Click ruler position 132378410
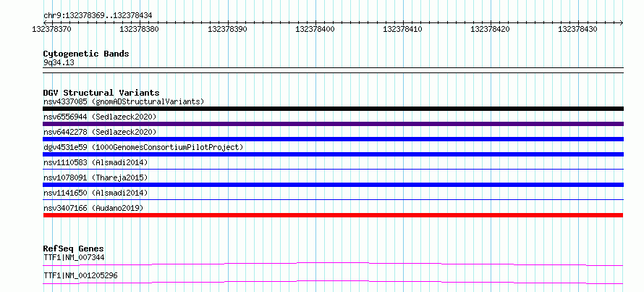The width and height of the screenshot is (644, 292). click(402, 29)
